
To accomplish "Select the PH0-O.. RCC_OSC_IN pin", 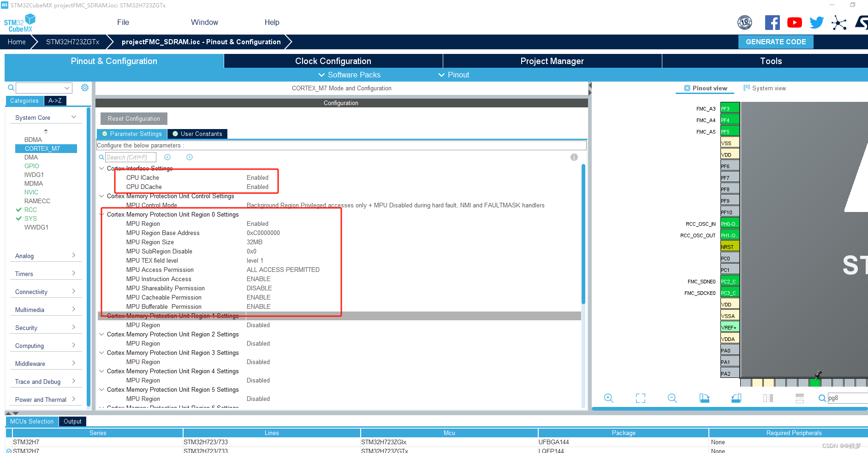I will pos(730,224).
